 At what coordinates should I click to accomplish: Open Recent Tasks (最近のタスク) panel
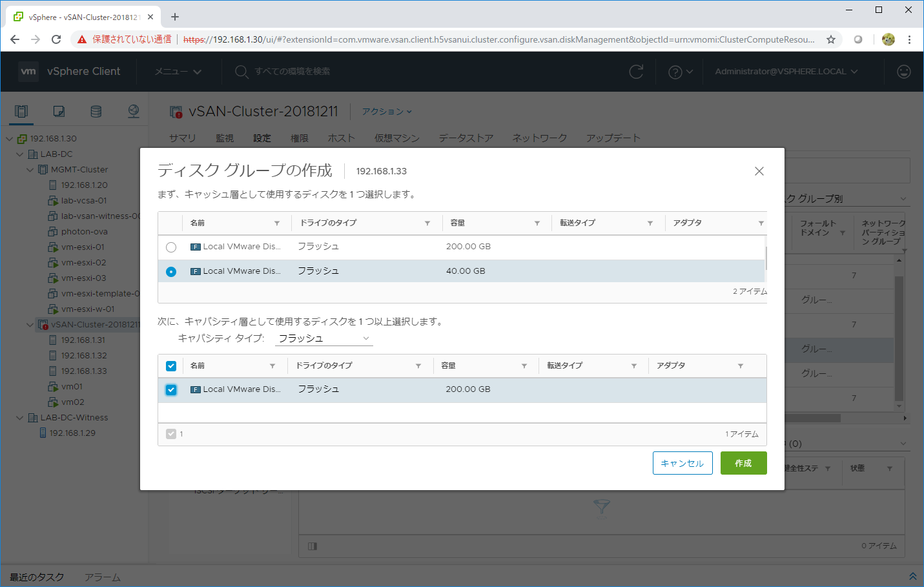37,577
